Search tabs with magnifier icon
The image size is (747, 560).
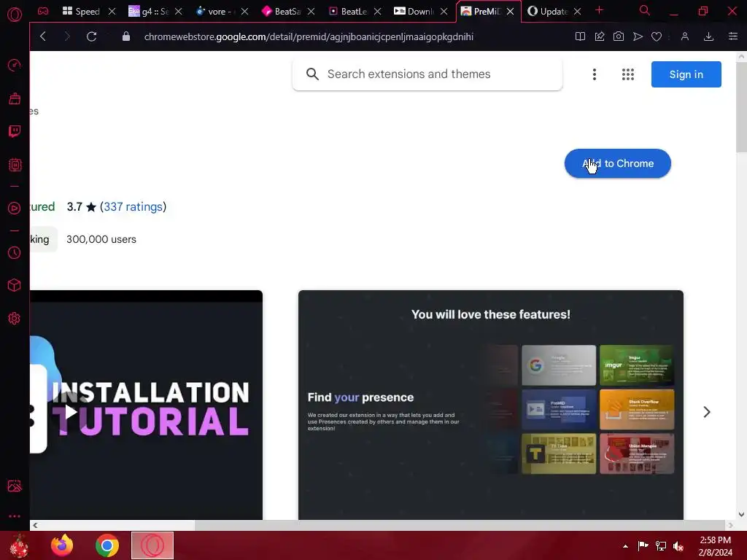pyautogui.click(x=645, y=10)
